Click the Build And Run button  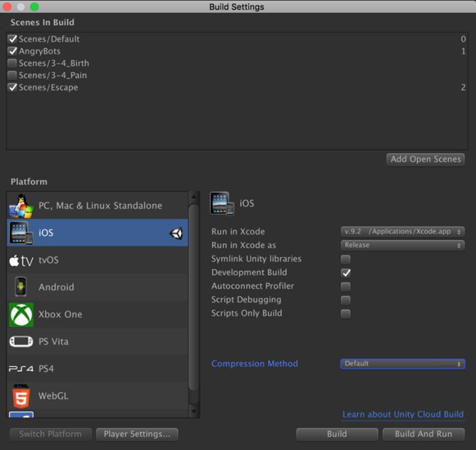click(424, 434)
